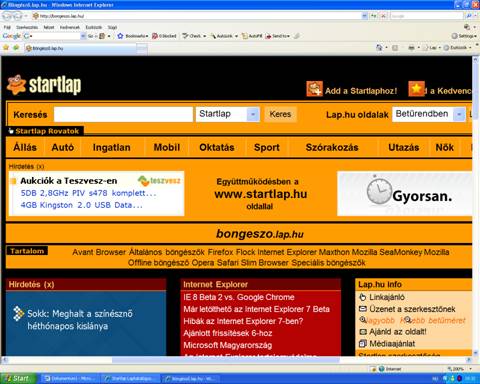Viewport: 480px width, 384px height.
Task: Click the Google Toolbar search field
Action: pos(57,36)
